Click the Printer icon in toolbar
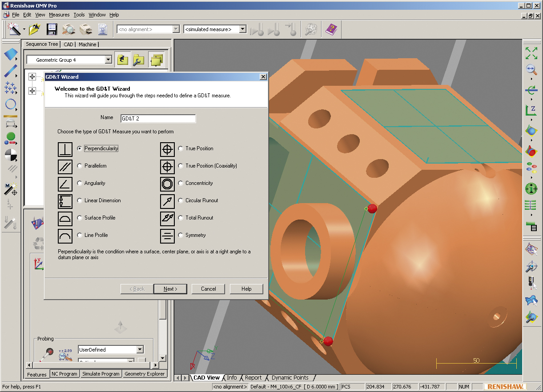The width and height of the screenshot is (543, 392). pyautogui.click(x=85, y=29)
